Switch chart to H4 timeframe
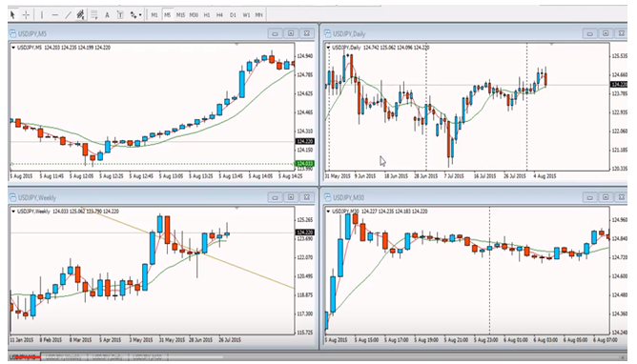 coord(219,15)
